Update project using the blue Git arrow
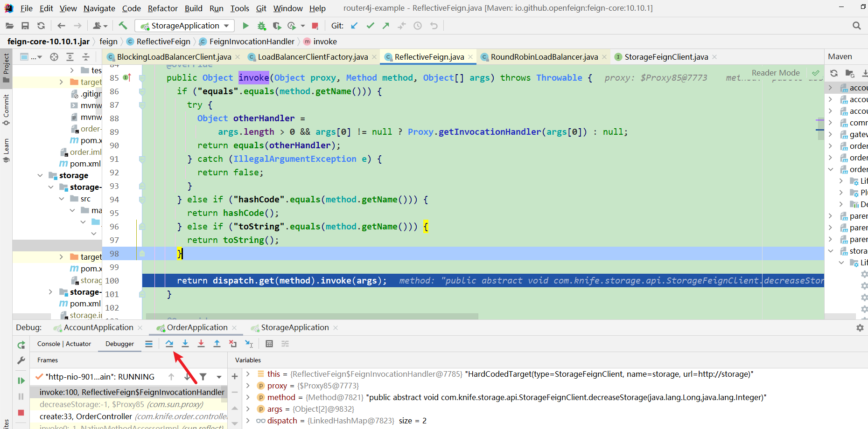Viewport: 868px width, 429px height. point(354,26)
